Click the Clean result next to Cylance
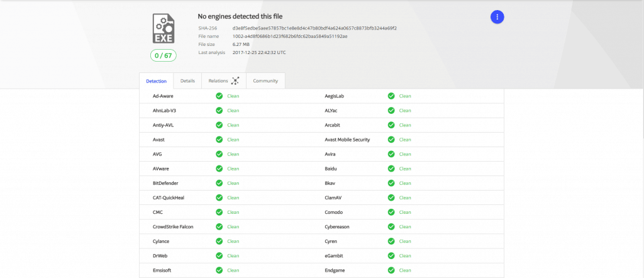Screen dimensions: 644x278 233,241
